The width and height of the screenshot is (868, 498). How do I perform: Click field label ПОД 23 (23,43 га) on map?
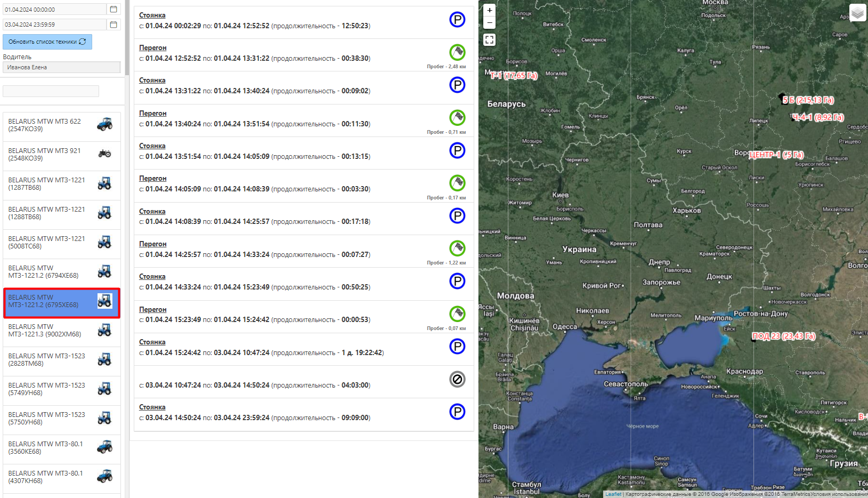click(x=783, y=336)
